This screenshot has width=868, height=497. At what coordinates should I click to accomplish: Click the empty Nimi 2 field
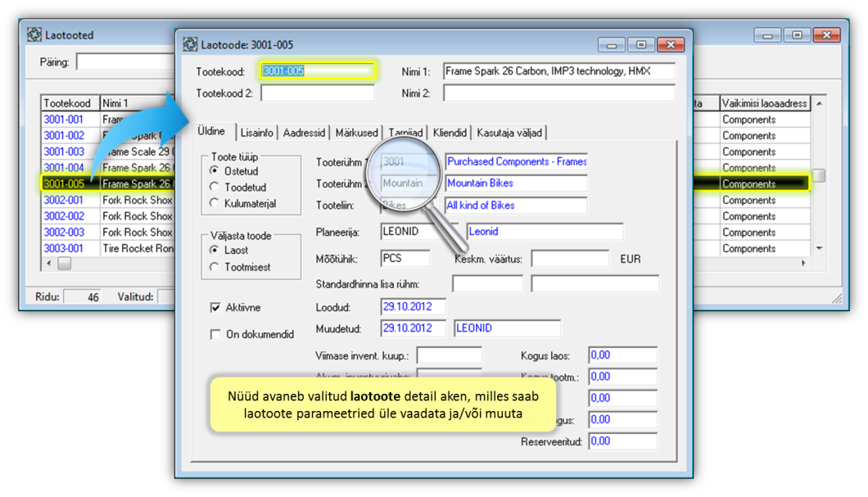tap(559, 93)
